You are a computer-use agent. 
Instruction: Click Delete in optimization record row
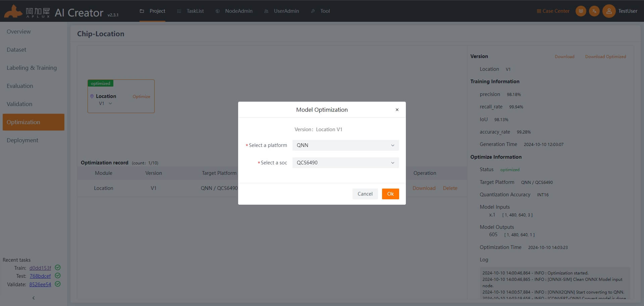(x=450, y=188)
